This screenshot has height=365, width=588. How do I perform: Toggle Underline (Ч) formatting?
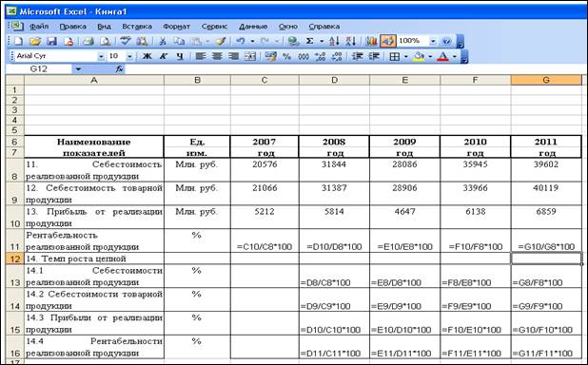(180, 56)
